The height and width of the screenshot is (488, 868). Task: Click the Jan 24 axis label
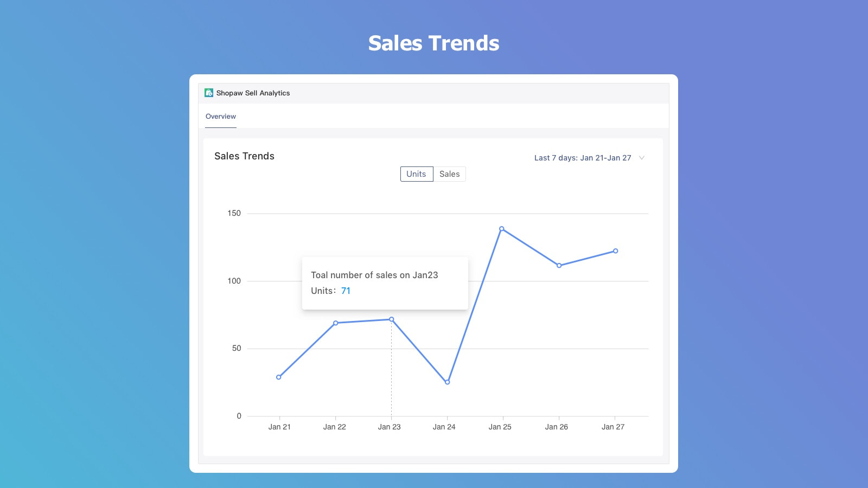click(x=444, y=427)
